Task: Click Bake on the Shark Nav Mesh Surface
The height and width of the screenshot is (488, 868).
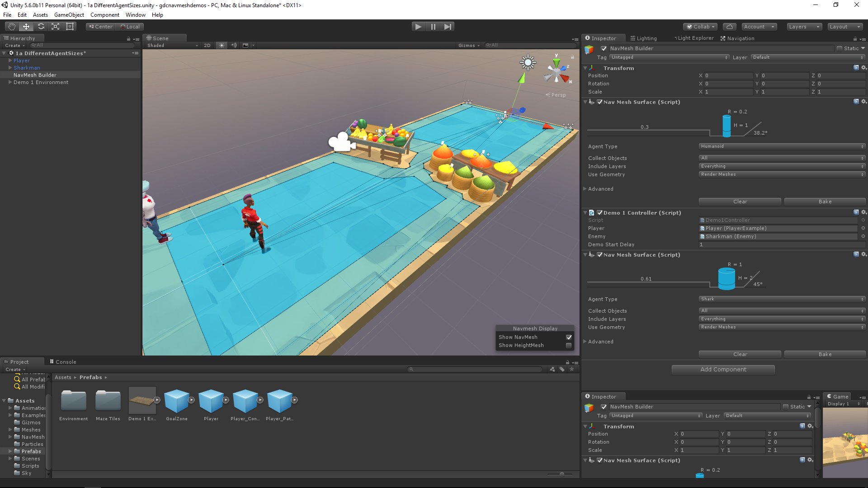Action: coord(825,354)
